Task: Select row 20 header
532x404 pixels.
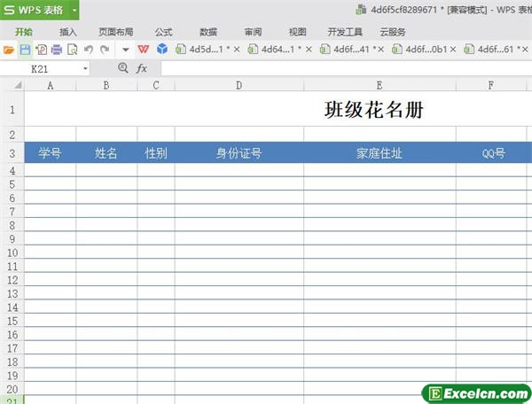Action: click(x=12, y=389)
